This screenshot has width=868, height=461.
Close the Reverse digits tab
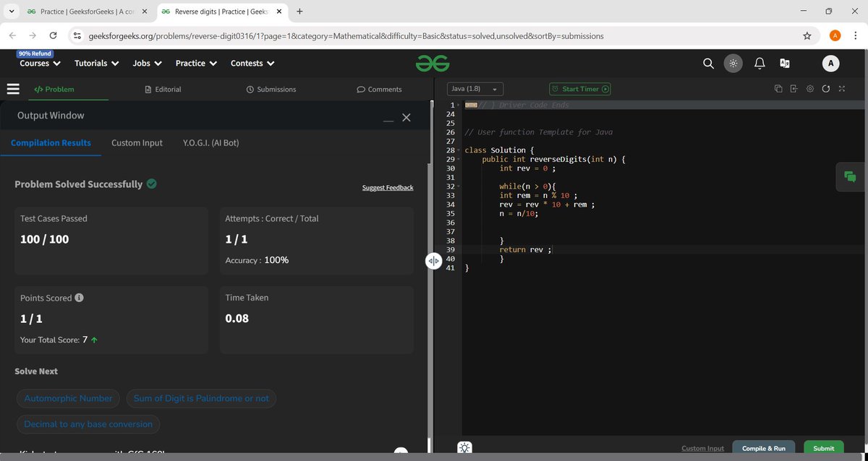(279, 12)
